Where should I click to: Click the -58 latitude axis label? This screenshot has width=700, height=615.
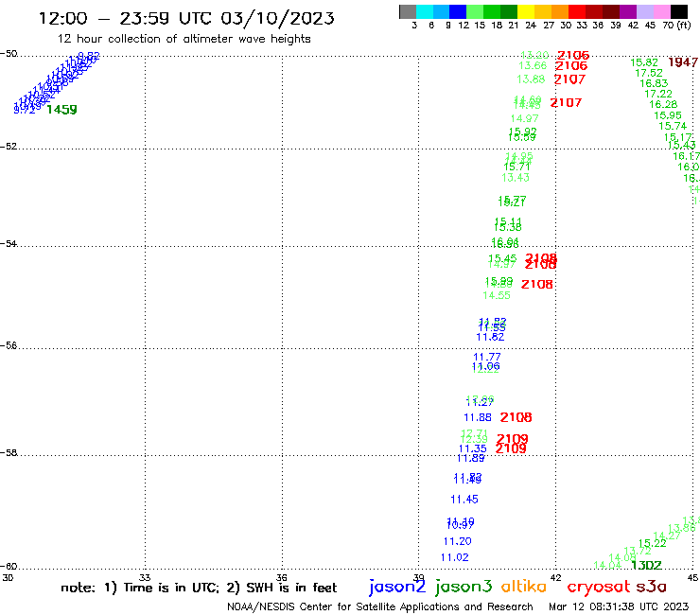[x=9, y=452]
